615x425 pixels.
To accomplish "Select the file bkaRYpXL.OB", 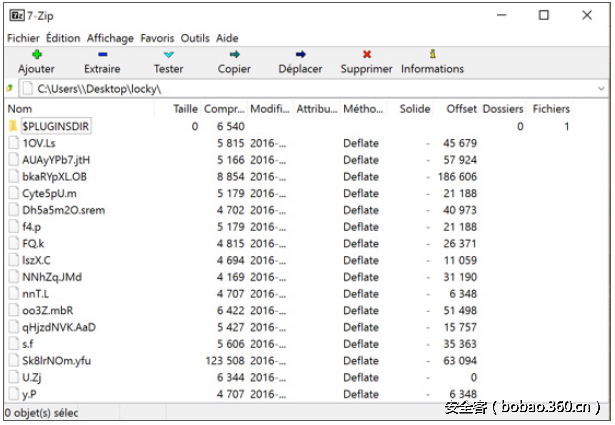I will (x=54, y=177).
